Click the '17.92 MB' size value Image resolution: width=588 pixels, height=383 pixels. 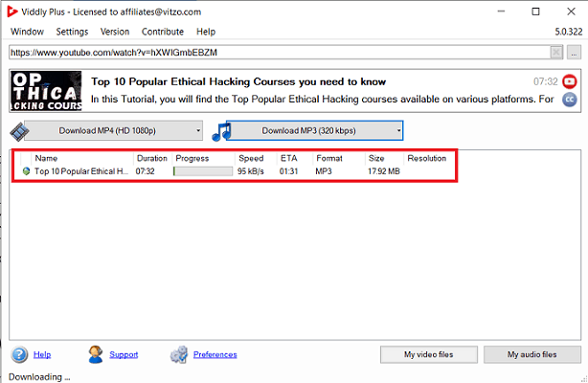pos(384,171)
